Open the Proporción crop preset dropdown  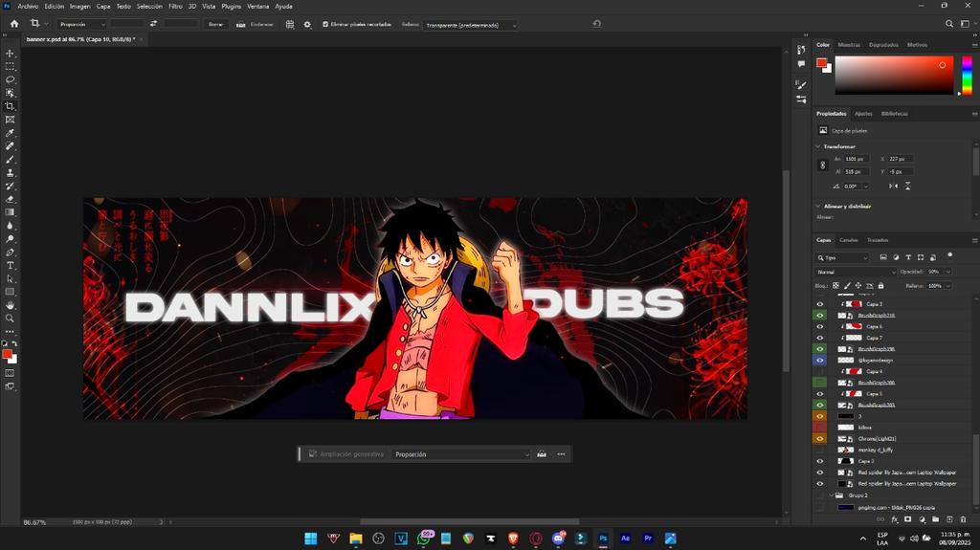point(82,24)
